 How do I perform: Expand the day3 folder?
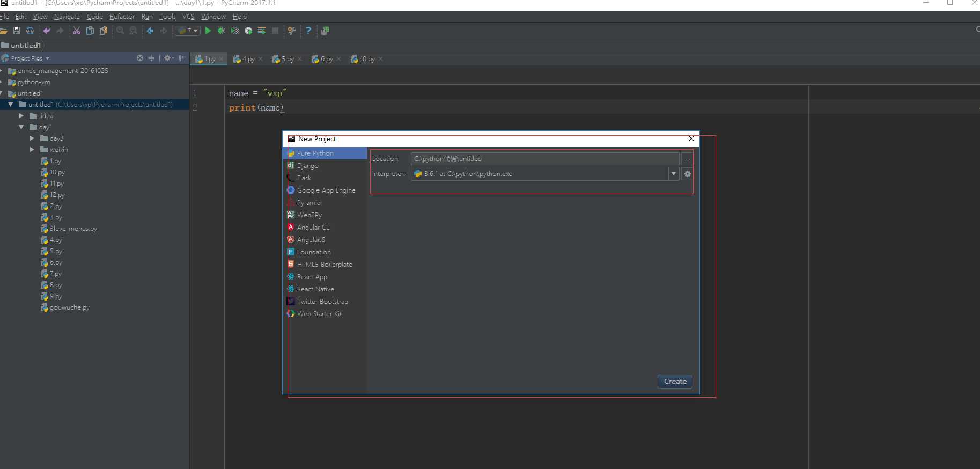point(32,138)
